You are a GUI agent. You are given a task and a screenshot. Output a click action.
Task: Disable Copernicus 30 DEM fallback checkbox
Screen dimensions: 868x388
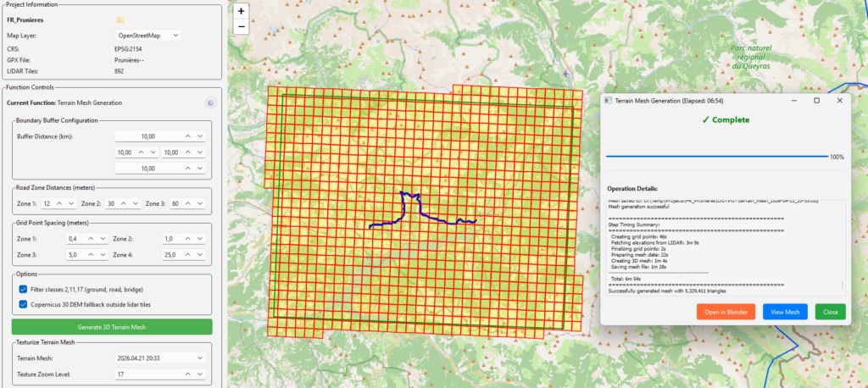click(x=23, y=303)
